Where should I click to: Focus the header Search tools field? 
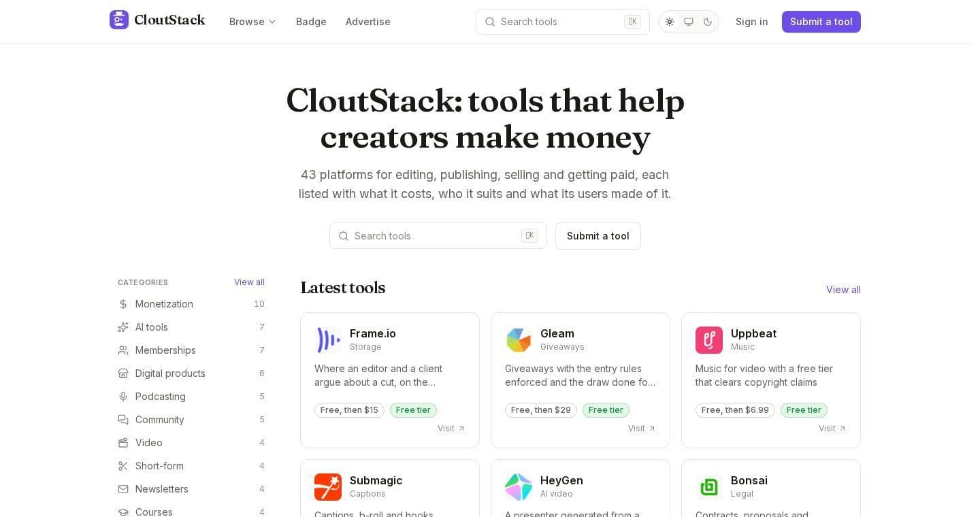click(563, 22)
